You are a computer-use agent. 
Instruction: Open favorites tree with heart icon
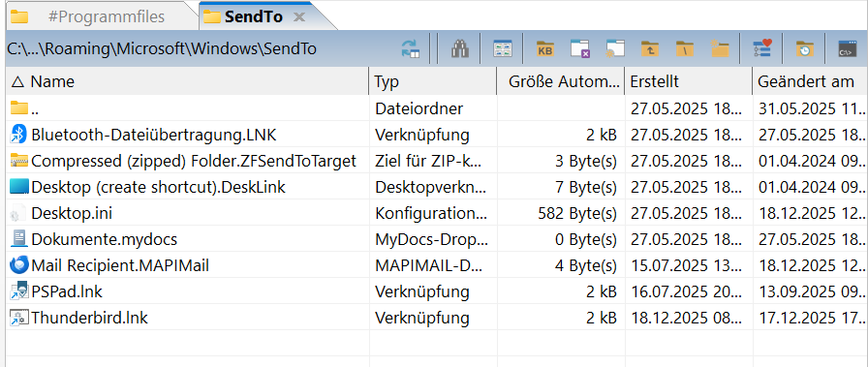point(762,48)
